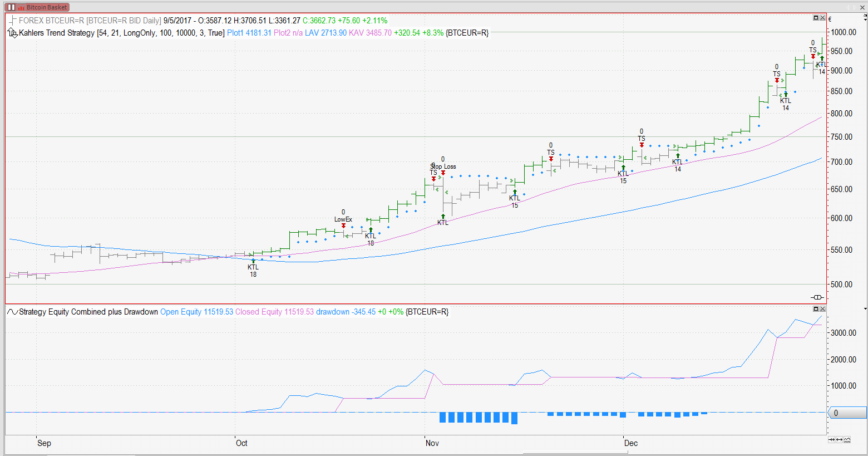
Task: Open the price axis dropdown arrow under euro symbol
Action: [865, 18]
